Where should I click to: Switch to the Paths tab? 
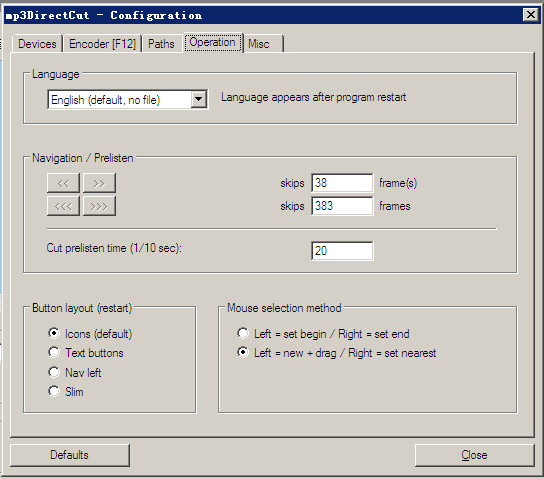point(162,44)
